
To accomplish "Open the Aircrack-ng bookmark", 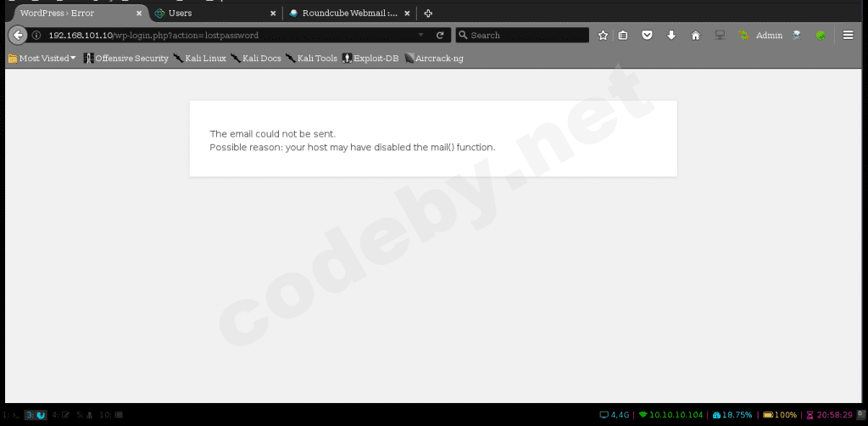I will [x=434, y=59].
